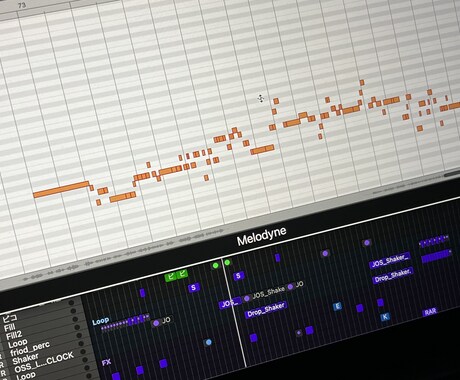Select the JOS_Shaker_ clip above Drop_Shaker.
The image size is (460, 380).
click(389, 261)
